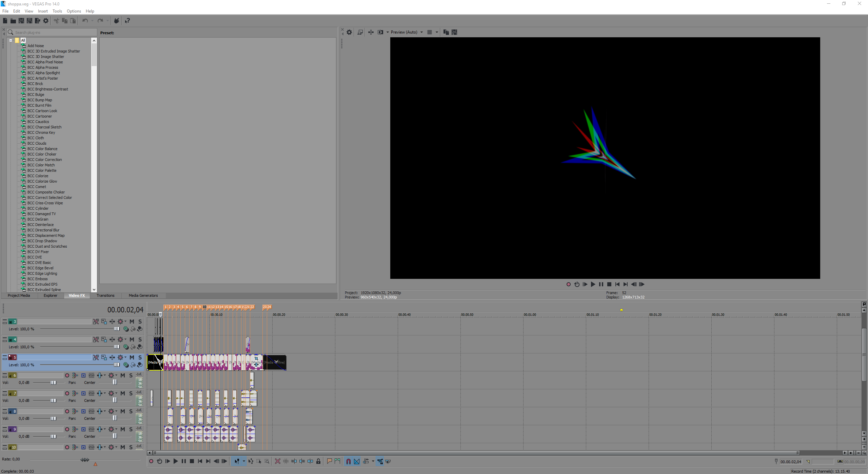Open the edit tool dropdown arrow
868x474 pixels.
pyautogui.click(x=243, y=461)
